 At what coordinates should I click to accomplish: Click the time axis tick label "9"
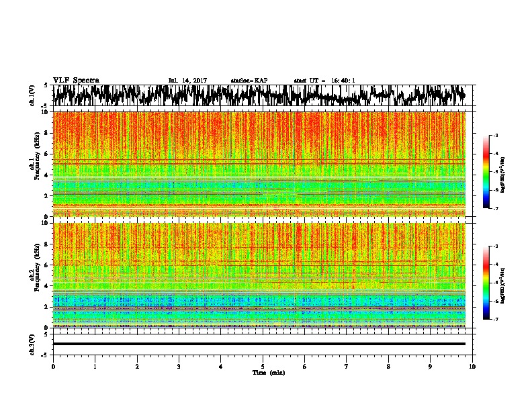coord(430,367)
